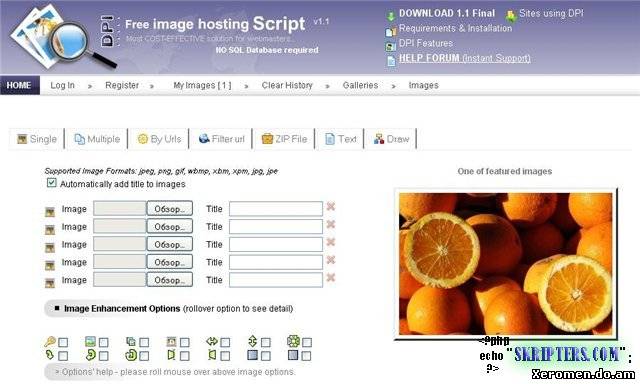
Task: Click the DOWNLOAD 1.1 Final link
Action: pyautogui.click(x=447, y=13)
